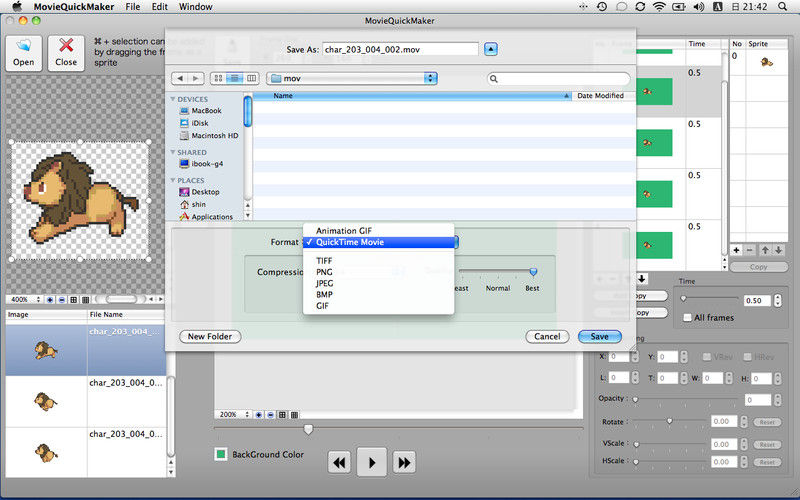Cancel the save dialog
The image size is (800, 500).
(547, 336)
